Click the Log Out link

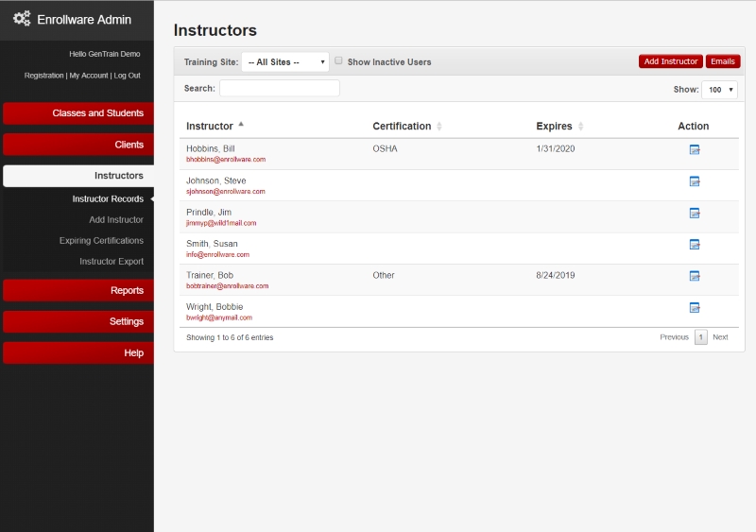tap(127, 76)
